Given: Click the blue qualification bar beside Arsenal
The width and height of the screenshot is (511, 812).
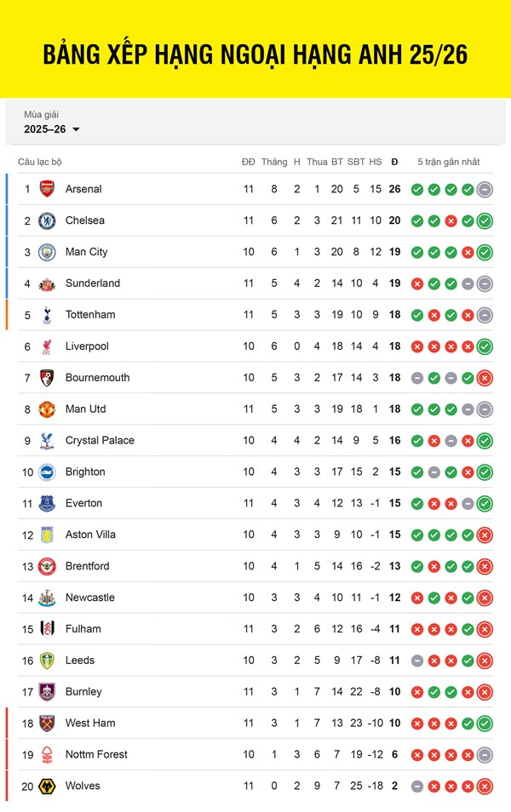Looking at the screenshot, I should (7, 189).
